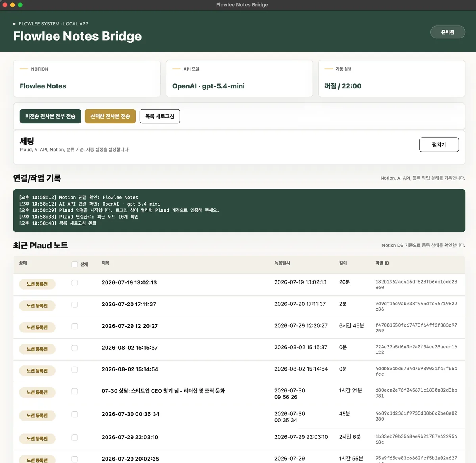Click the 6시간 45분 length cell
476x463 pixels.
[351, 325]
